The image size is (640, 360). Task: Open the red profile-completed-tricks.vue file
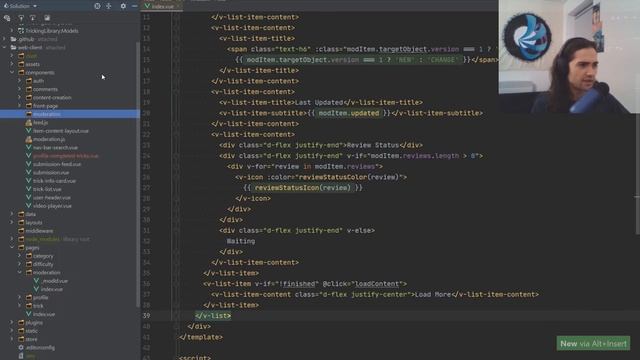[x=66, y=156]
